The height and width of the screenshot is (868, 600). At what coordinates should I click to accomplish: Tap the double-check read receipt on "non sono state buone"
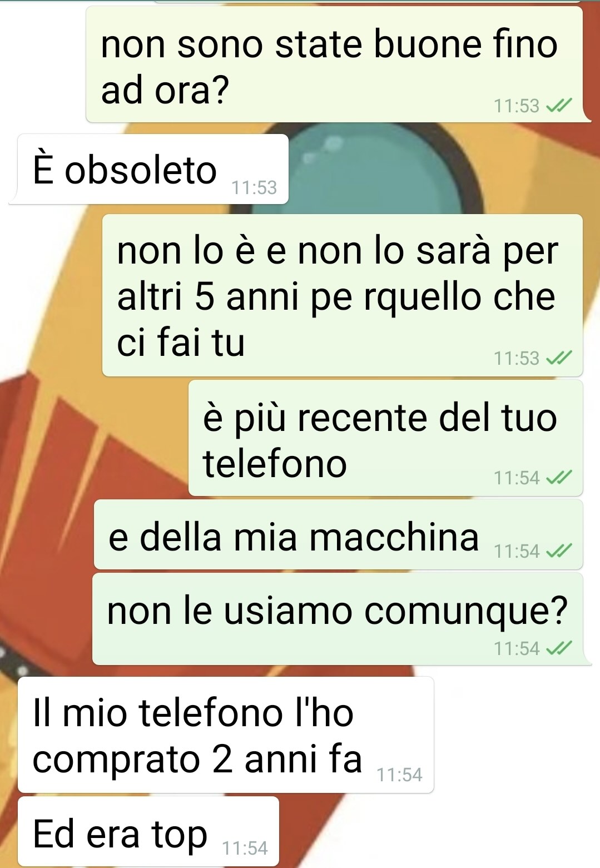[559, 105]
